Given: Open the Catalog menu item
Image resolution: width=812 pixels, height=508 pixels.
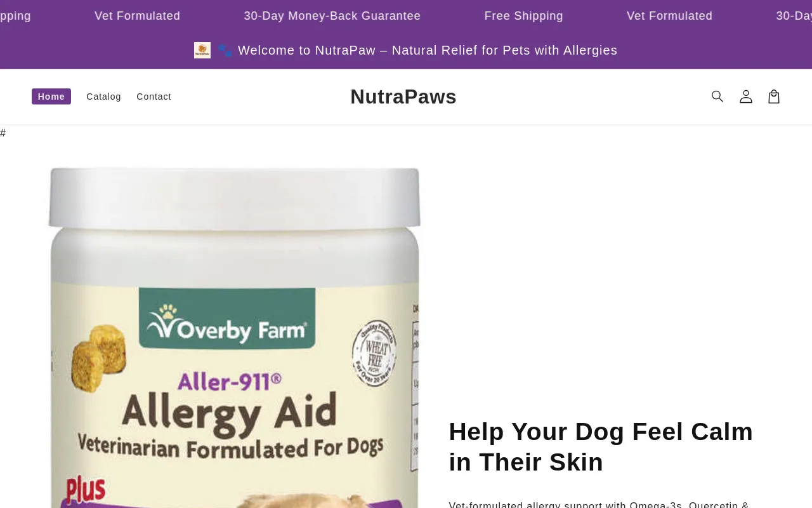Looking at the screenshot, I should point(103,97).
